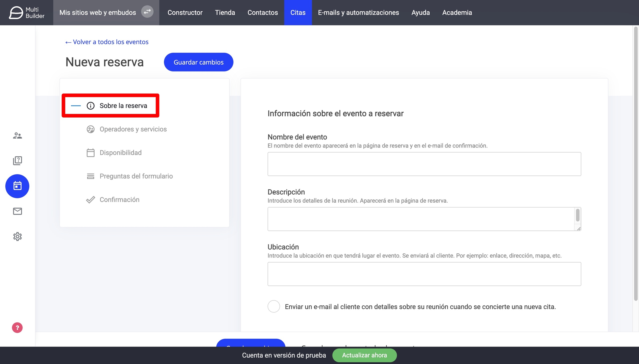Click Volver a todos los eventos link

coord(107,42)
